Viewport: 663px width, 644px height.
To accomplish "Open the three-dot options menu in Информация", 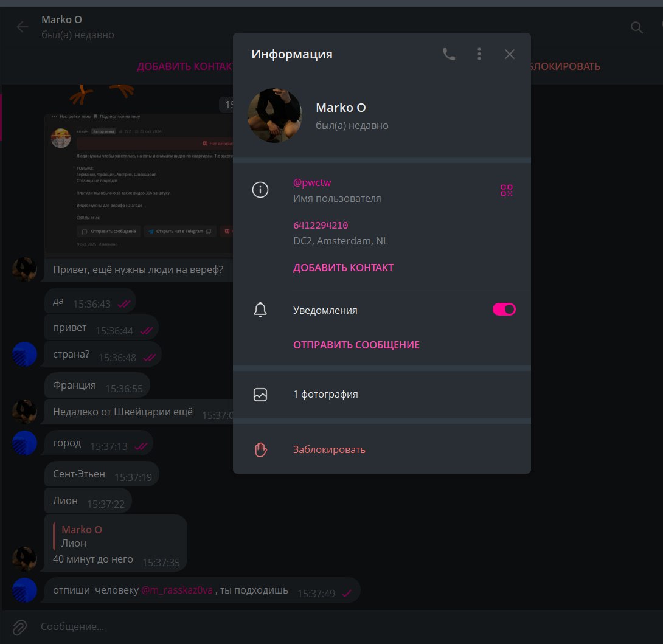I will [x=479, y=54].
